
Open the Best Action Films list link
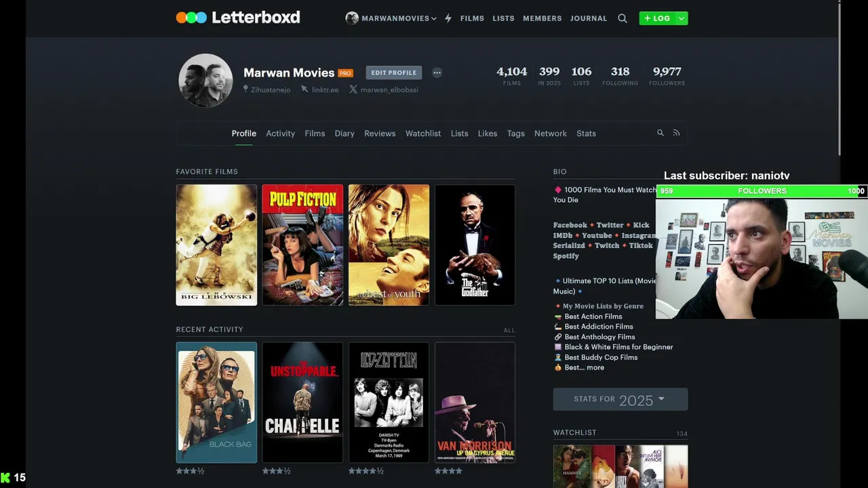point(593,317)
